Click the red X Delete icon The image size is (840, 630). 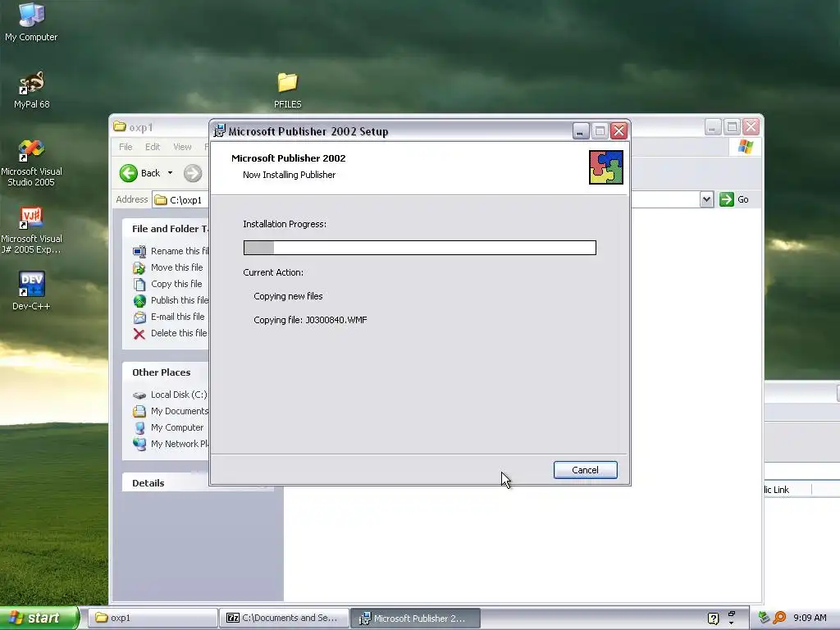click(139, 335)
